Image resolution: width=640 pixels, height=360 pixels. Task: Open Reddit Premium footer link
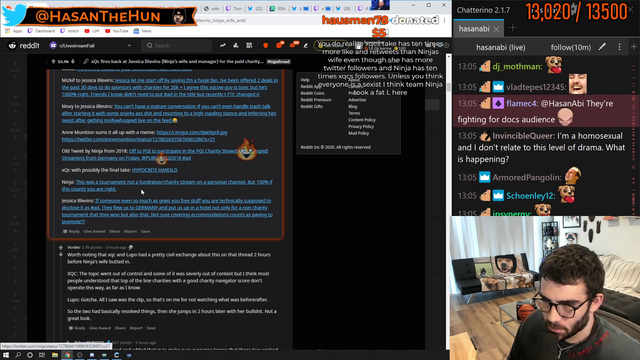coord(316,100)
